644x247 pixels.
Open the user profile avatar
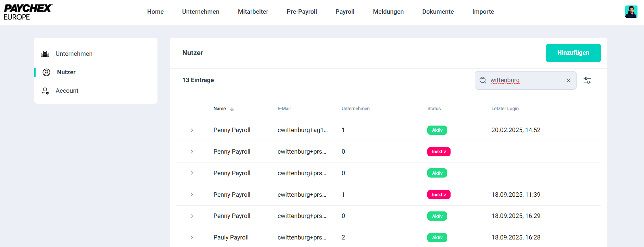click(x=631, y=12)
